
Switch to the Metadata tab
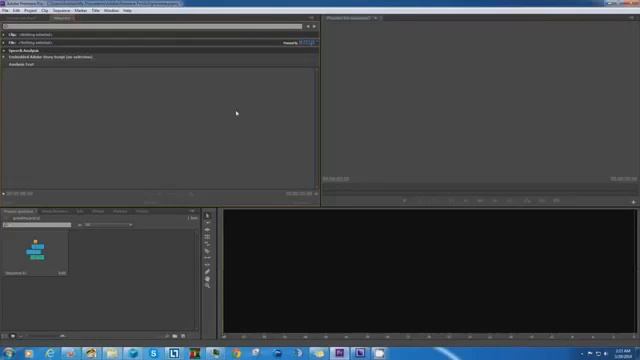click(62, 18)
